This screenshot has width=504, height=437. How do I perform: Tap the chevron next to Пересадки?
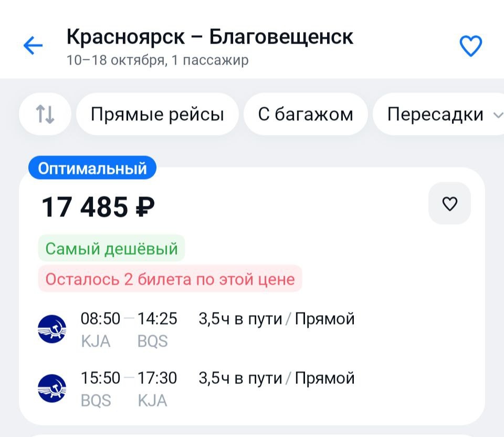pos(497,115)
